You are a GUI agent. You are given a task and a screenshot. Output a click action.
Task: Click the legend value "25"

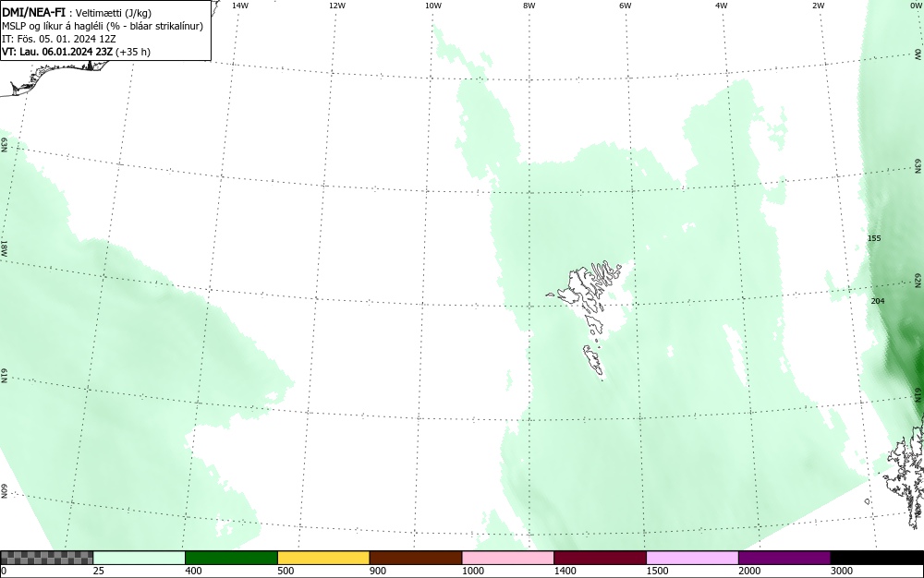[x=98, y=571]
